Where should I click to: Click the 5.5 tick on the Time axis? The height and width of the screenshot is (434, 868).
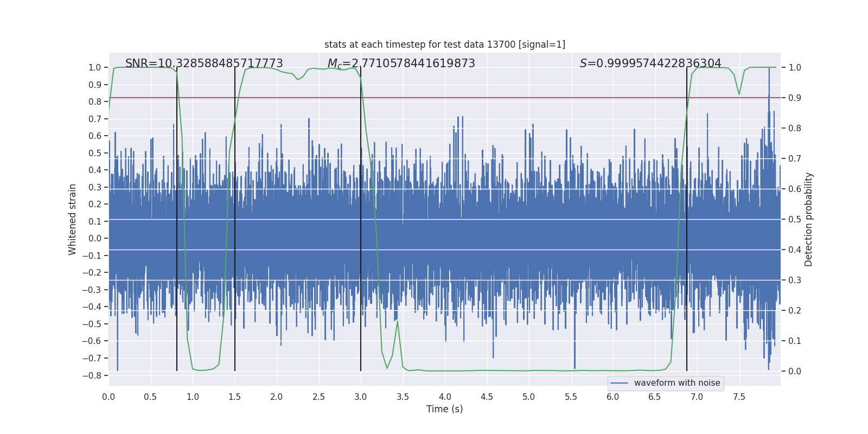pyautogui.click(x=571, y=397)
